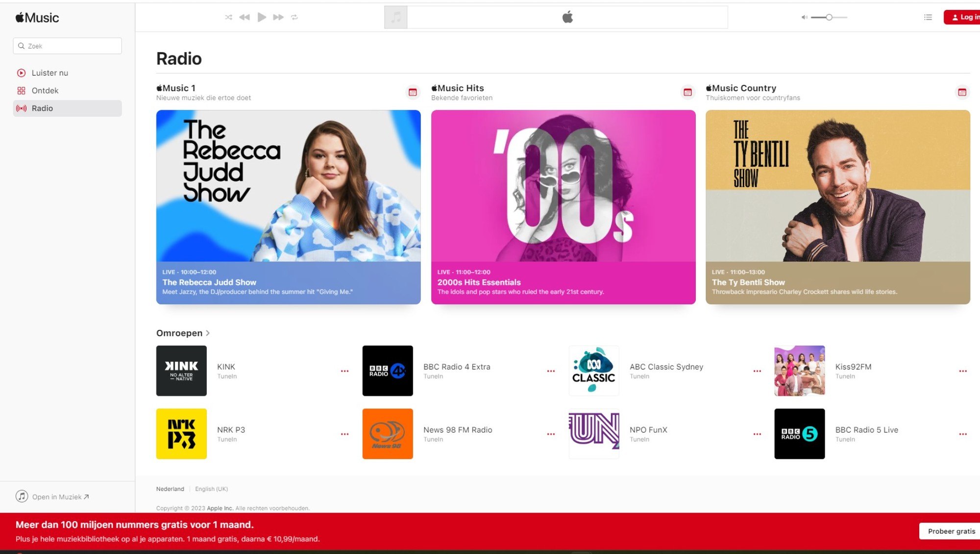Image resolution: width=980 pixels, height=554 pixels.
Task: Open Luister nu in the sidebar
Action: point(68,73)
